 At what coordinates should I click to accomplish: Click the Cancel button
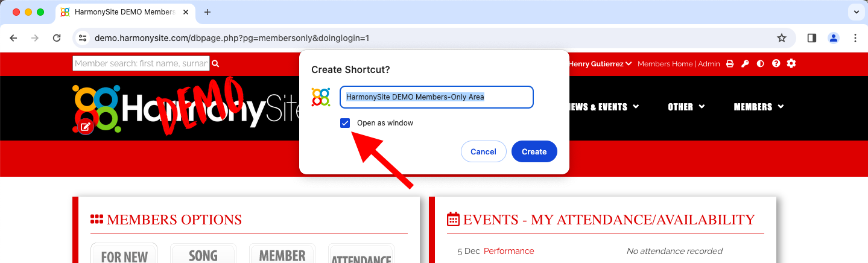pos(483,151)
